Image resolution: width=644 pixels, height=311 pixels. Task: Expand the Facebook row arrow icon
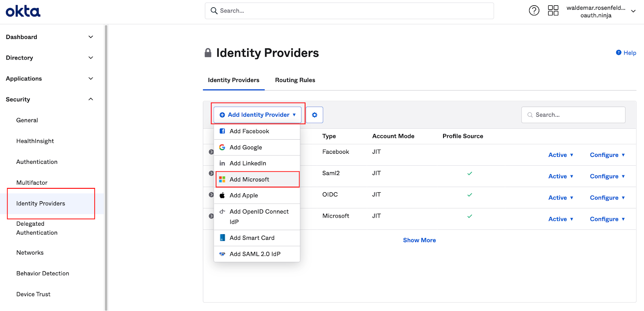[211, 152]
